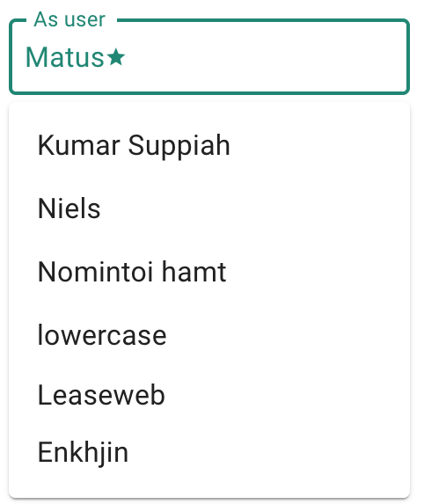424x504 pixels.
Task: Click blank space right of the Enkhjin option
Action: (267, 452)
